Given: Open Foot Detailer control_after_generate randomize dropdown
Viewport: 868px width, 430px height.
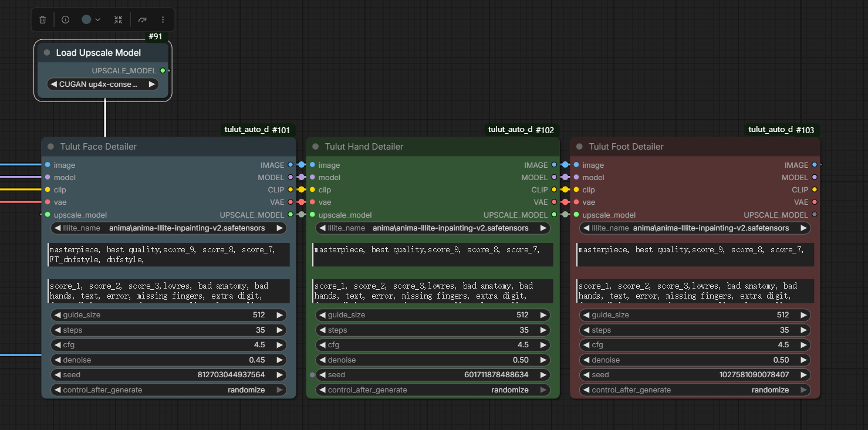Looking at the screenshot, I should [695, 390].
